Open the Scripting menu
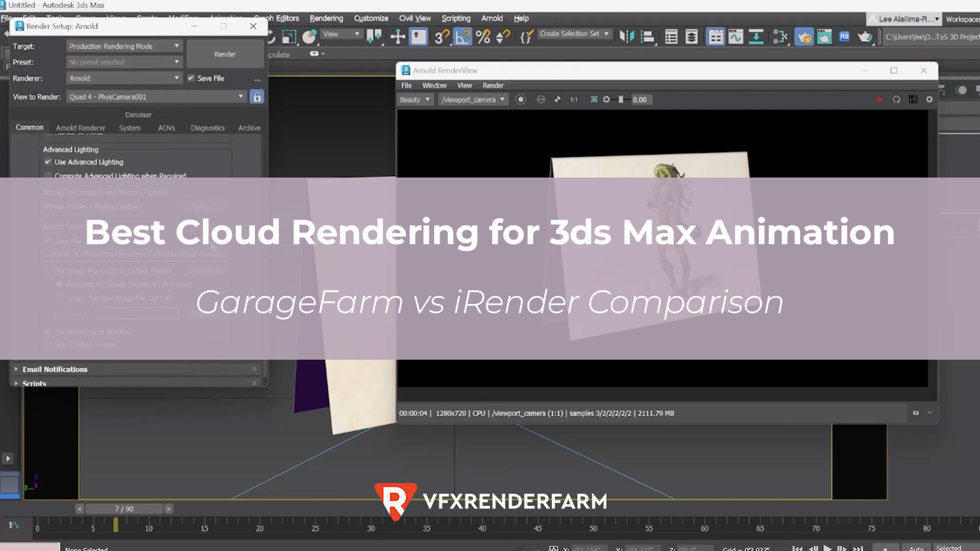This screenshot has height=551, width=980. [x=456, y=18]
